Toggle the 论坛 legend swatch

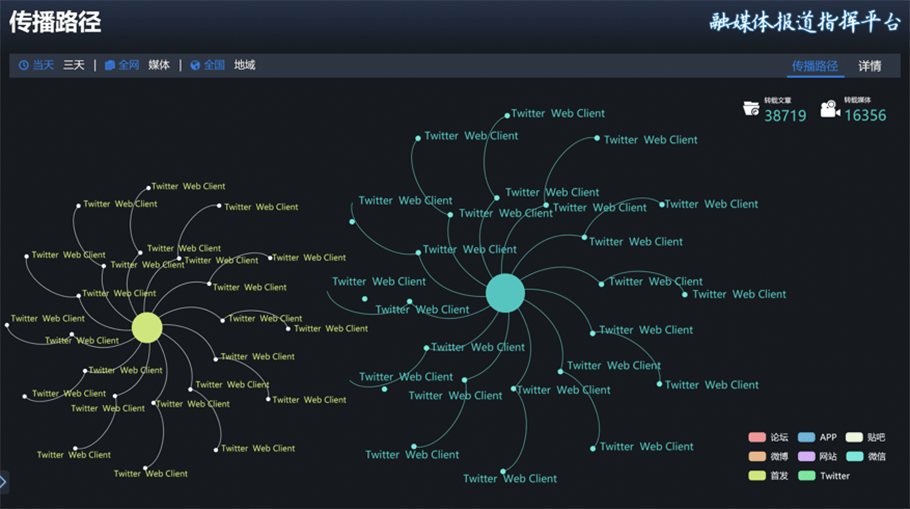[757, 437]
